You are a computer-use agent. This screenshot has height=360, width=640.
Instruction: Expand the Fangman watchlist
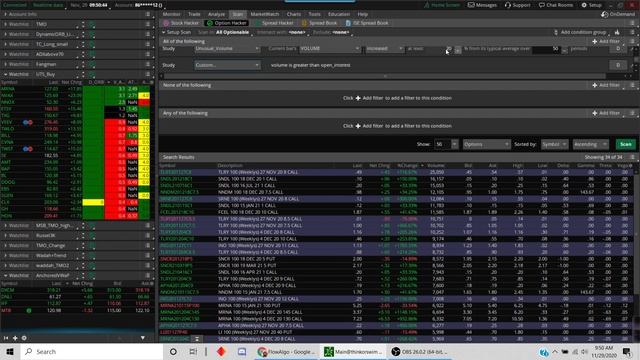pyautogui.click(x=5, y=64)
